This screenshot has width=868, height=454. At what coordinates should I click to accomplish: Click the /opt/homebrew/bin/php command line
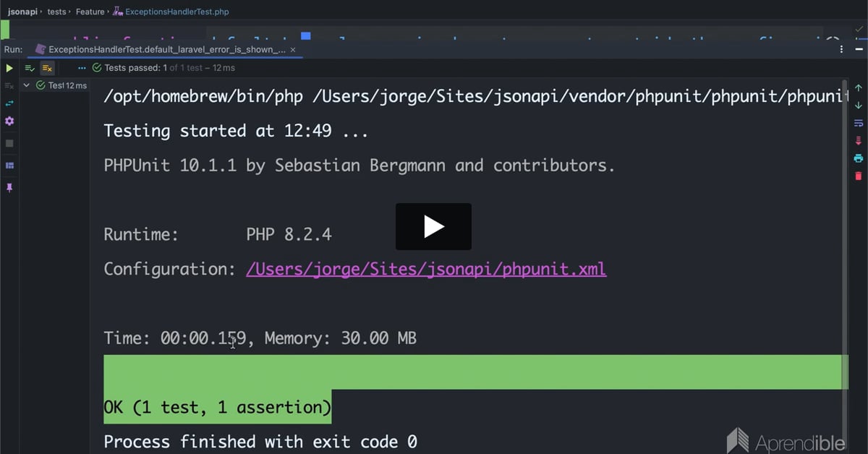click(476, 96)
